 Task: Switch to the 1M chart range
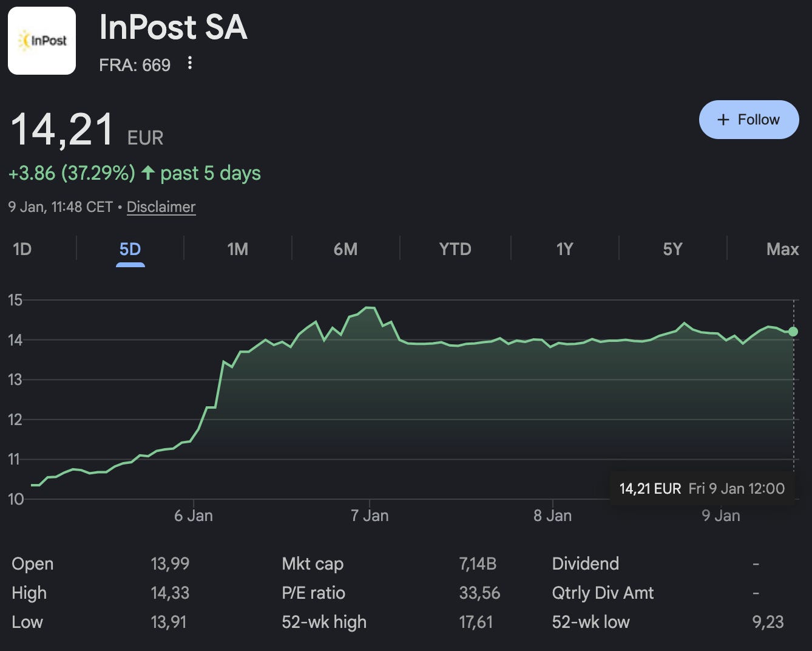[237, 249]
